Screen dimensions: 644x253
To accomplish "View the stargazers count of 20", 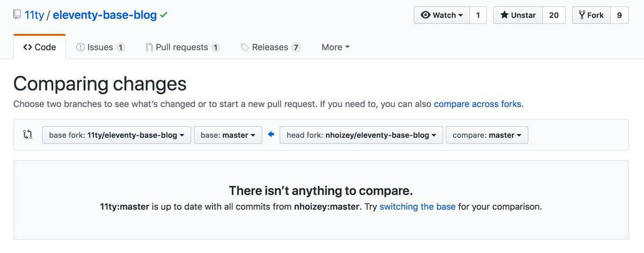I will (x=554, y=15).
